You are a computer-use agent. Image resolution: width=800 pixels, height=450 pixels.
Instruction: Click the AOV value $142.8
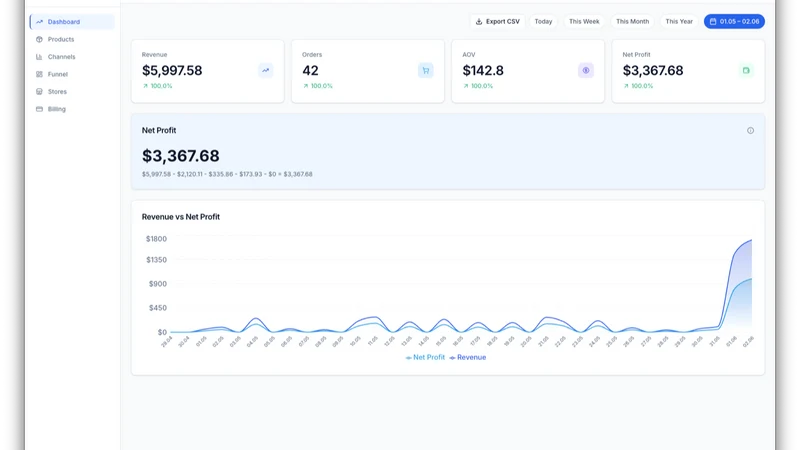tap(483, 70)
